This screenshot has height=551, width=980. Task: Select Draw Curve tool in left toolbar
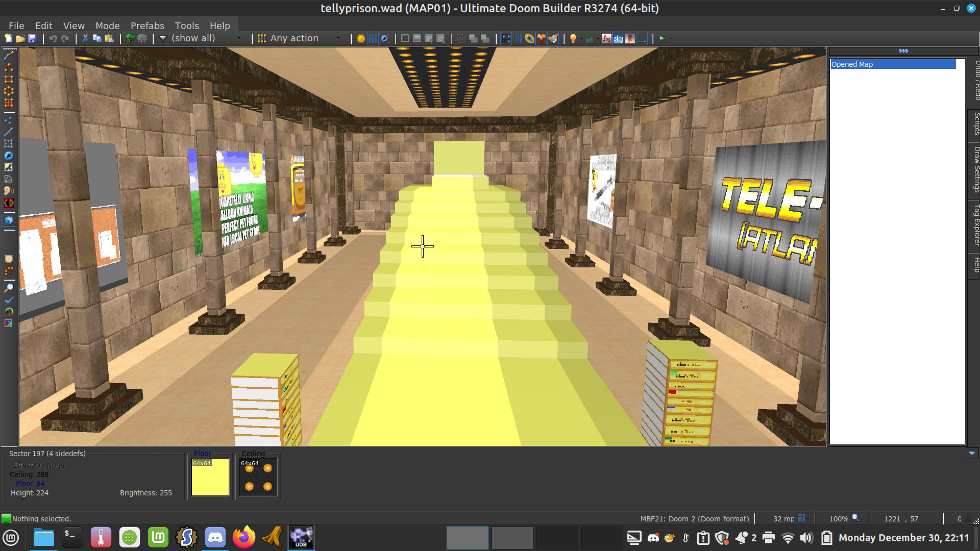point(9,67)
